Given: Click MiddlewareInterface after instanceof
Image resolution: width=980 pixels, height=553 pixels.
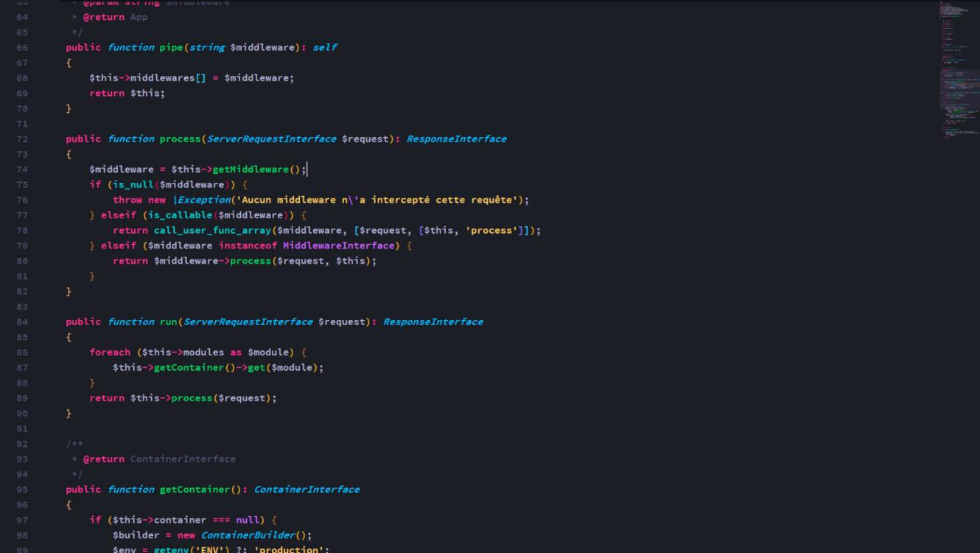Looking at the screenshot, I should pos(339,246).
